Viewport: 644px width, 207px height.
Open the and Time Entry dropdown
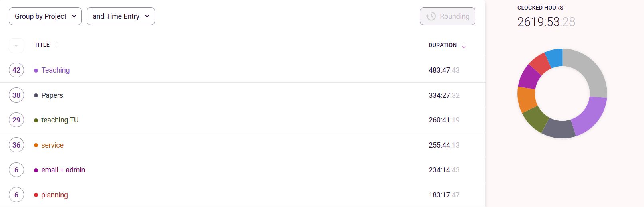(121, 16)
